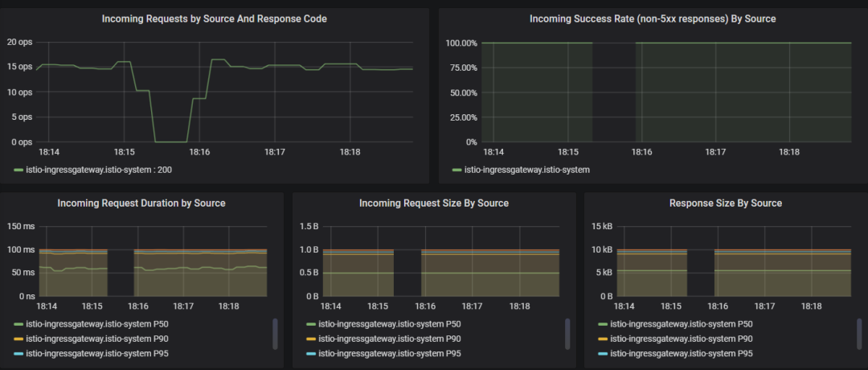Screen dimensions: 868x370
Task: Open the Incoming Success Rate panel title menu
Action: [x=652, y=18]
